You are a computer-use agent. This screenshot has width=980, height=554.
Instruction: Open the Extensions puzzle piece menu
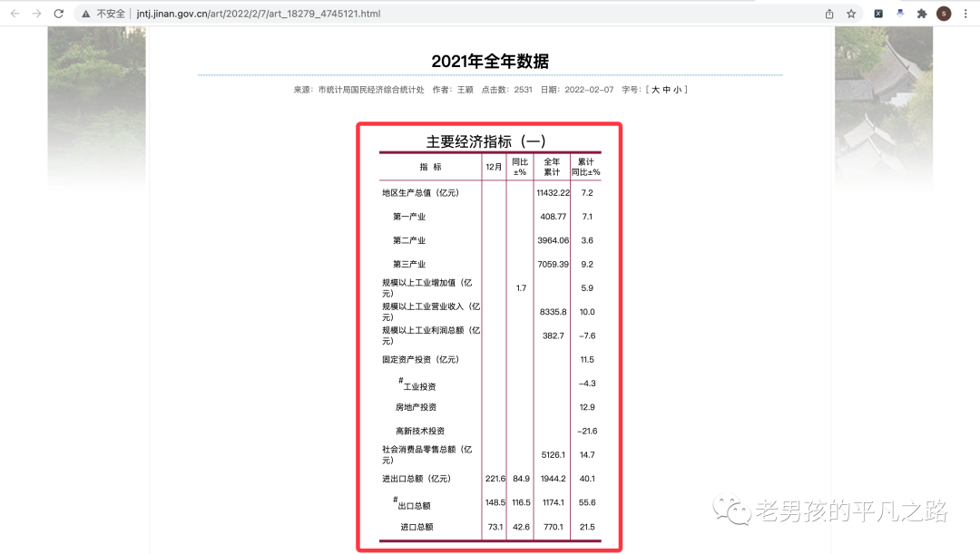click(921, 13)
